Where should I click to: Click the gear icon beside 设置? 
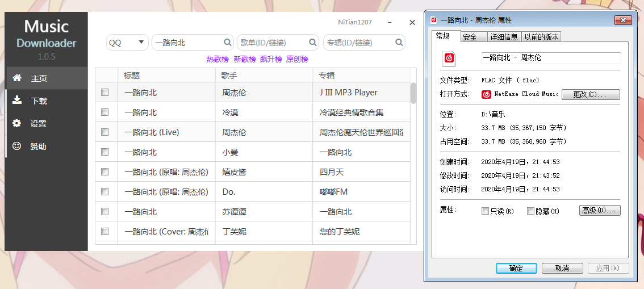coord(17,123)
